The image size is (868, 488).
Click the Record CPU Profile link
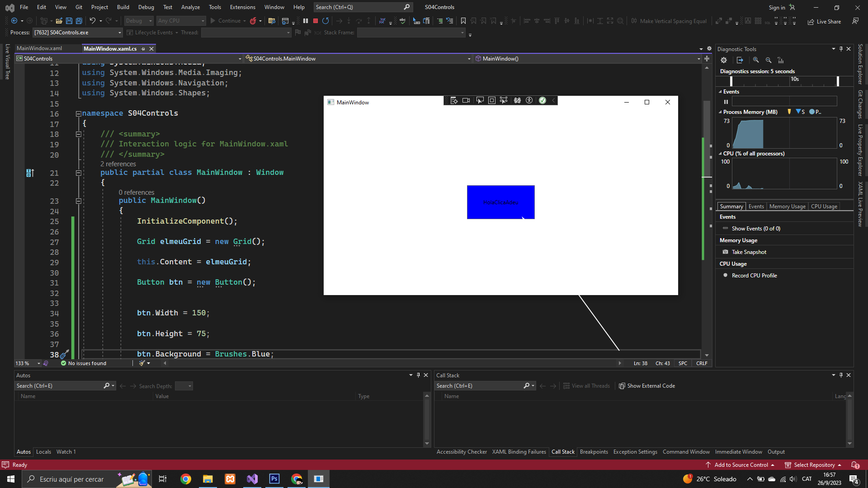click(754, 276)
